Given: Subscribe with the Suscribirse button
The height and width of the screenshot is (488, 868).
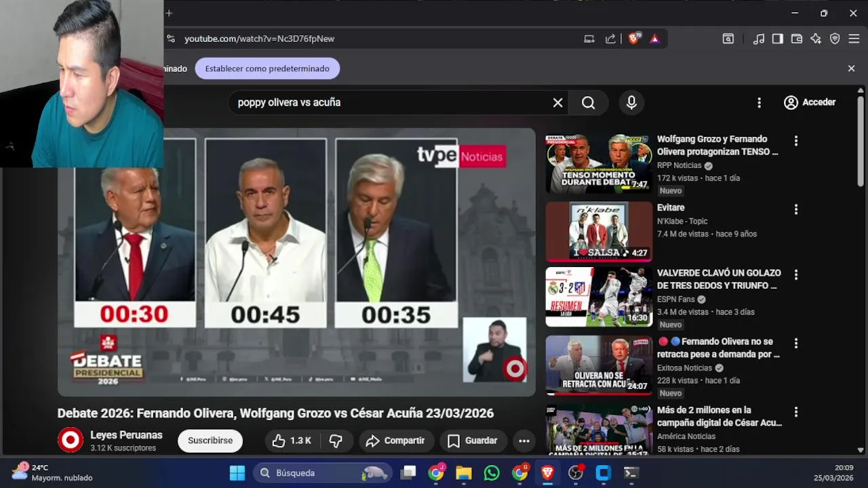Looking at the screenshot, I should pos(210,441).
